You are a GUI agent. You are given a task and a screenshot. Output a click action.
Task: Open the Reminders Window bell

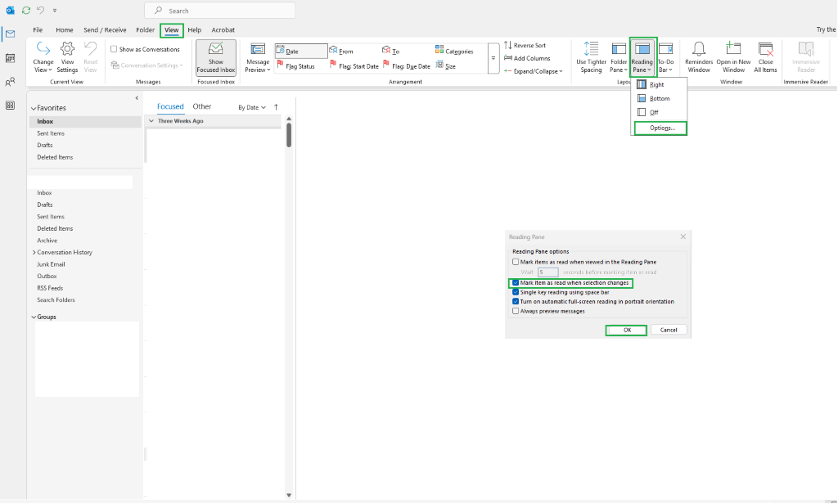tap(699, 57)
